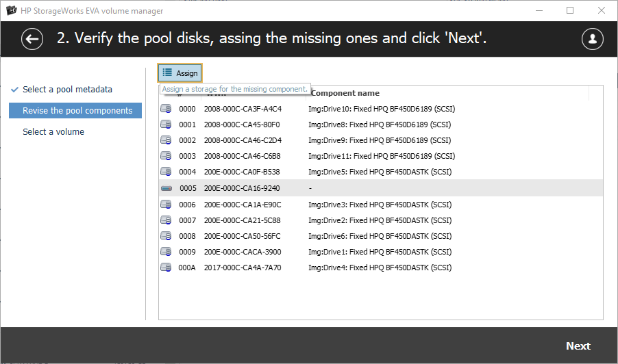Click the Assign toolbar button
This screenshot has height=364, width=618.
coord(180,73)
